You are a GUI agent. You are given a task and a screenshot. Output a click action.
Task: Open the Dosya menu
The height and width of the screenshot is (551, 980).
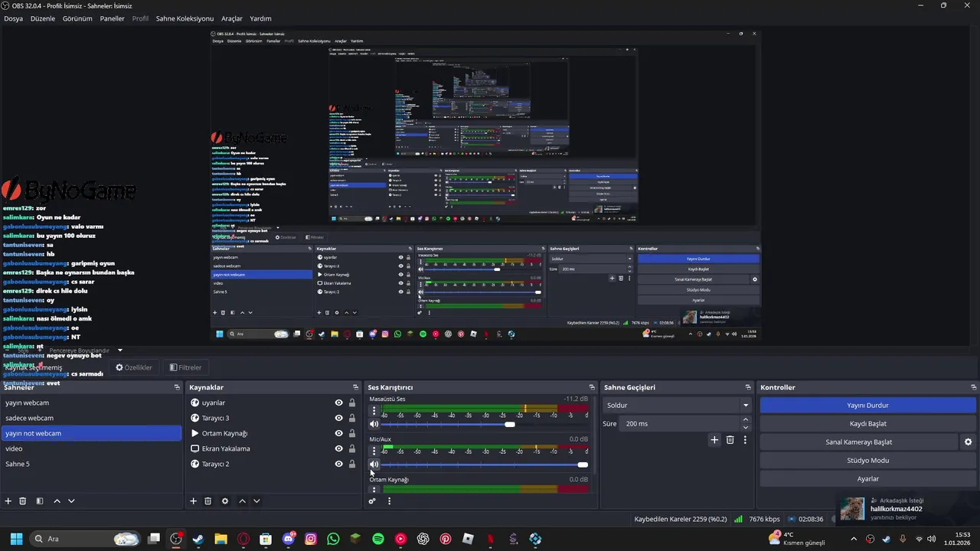coord(13,18)
